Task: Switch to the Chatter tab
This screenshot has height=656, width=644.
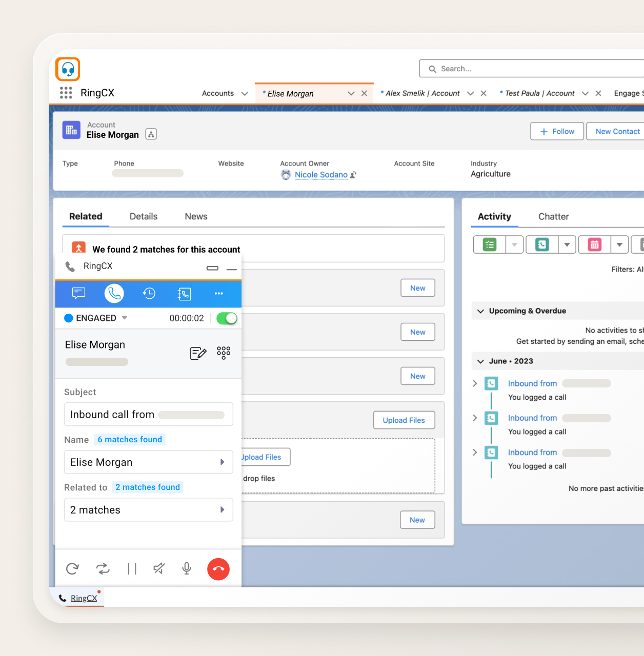Action: pyautogui.click(x=553, y=216)
